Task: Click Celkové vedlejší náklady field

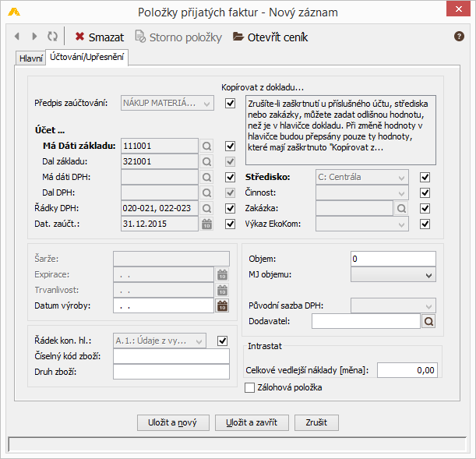Action: pos(407,370)
